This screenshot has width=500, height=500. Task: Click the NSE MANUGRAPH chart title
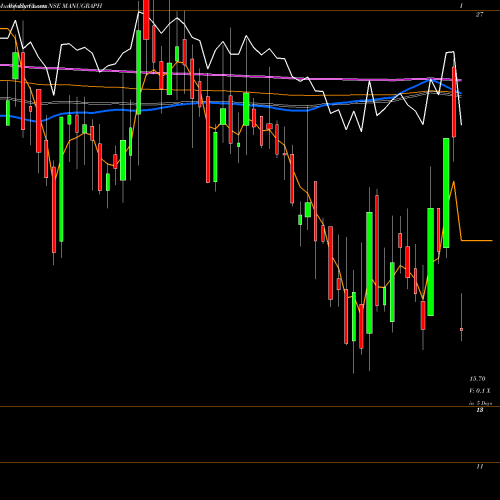click(75, 6)
